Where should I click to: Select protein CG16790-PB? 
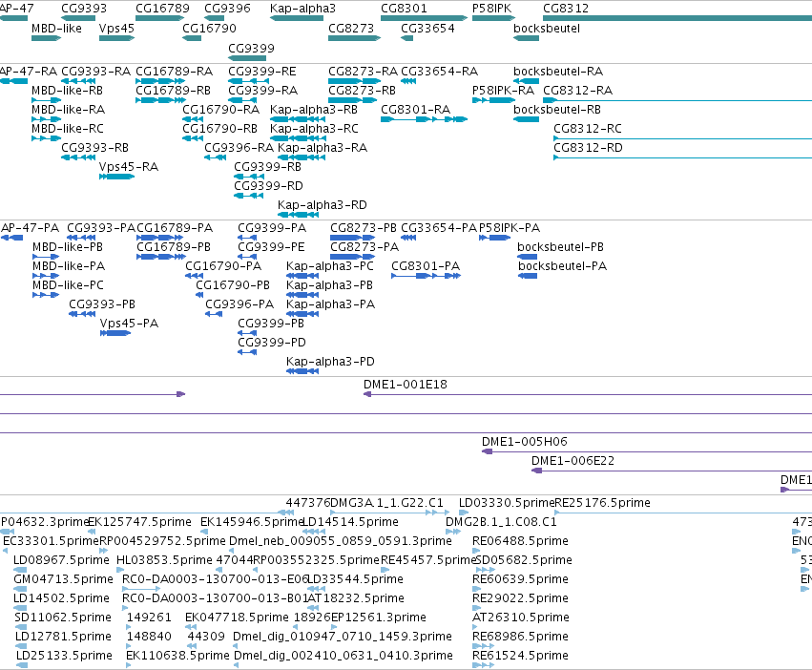[233, 285]
